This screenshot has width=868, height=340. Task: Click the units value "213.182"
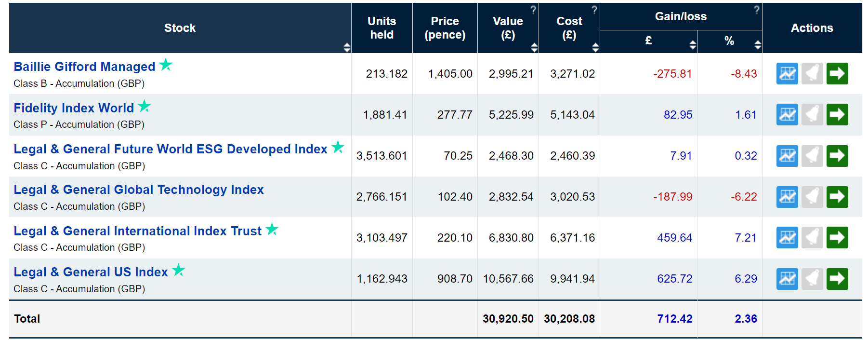tap(387, 74)
